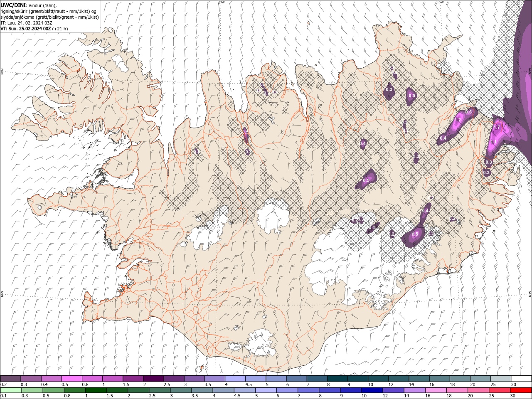The image size is (532, 399).
Task: Select rain-scale swatch for 2.5–3
Action: click(x=159, y=390)
